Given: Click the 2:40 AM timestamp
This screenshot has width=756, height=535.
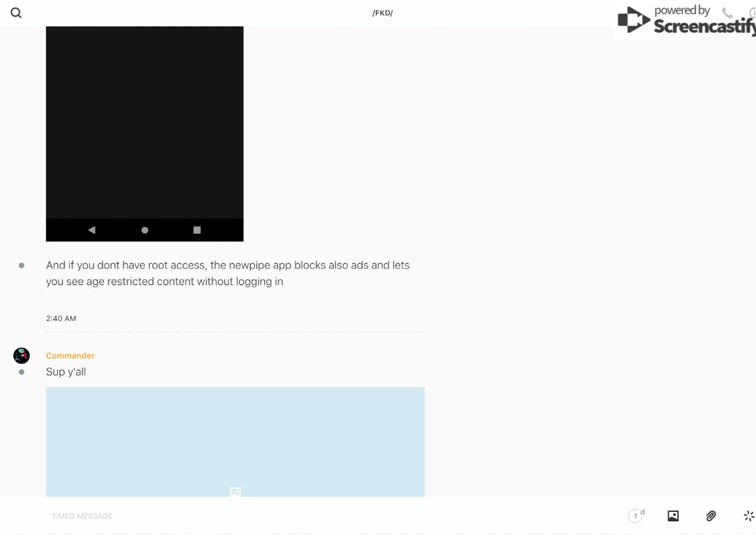Looking at the screenshot, I should (61, 319).
